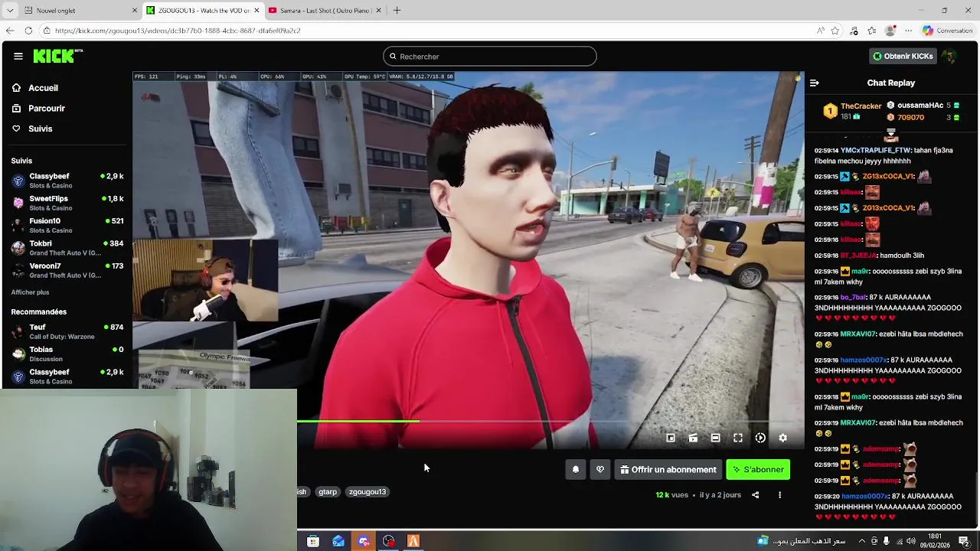Expand the chat leaderboard down arrow
This screenshot has height=551, width=980.
890,132
